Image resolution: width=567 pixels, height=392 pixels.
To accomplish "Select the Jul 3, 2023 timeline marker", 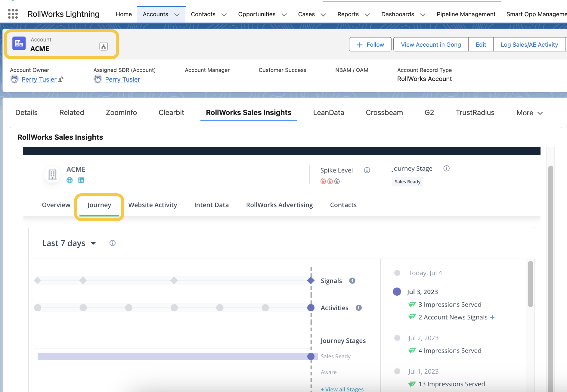I will coord(397,291).
